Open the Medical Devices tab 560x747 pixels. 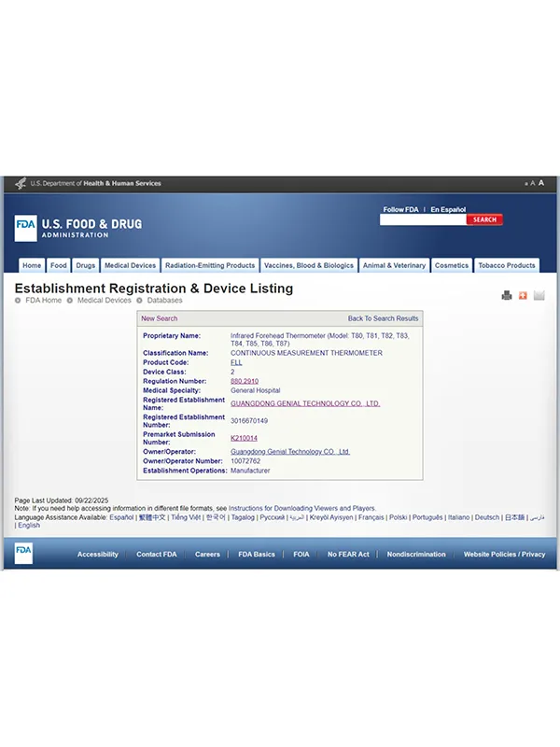(x=130, y=265)
